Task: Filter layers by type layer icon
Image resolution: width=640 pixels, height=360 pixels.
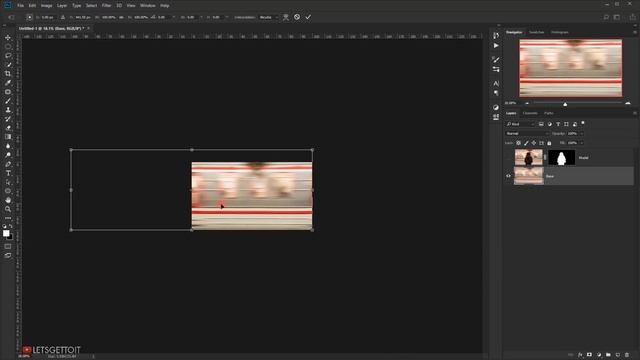Action: (x=558, y=124)
